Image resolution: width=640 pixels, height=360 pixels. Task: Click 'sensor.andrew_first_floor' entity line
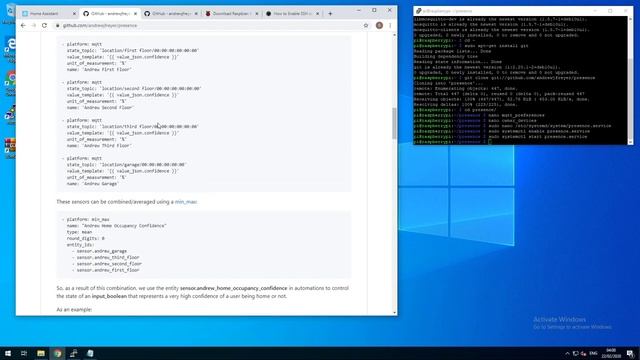[x=108, y=270]
